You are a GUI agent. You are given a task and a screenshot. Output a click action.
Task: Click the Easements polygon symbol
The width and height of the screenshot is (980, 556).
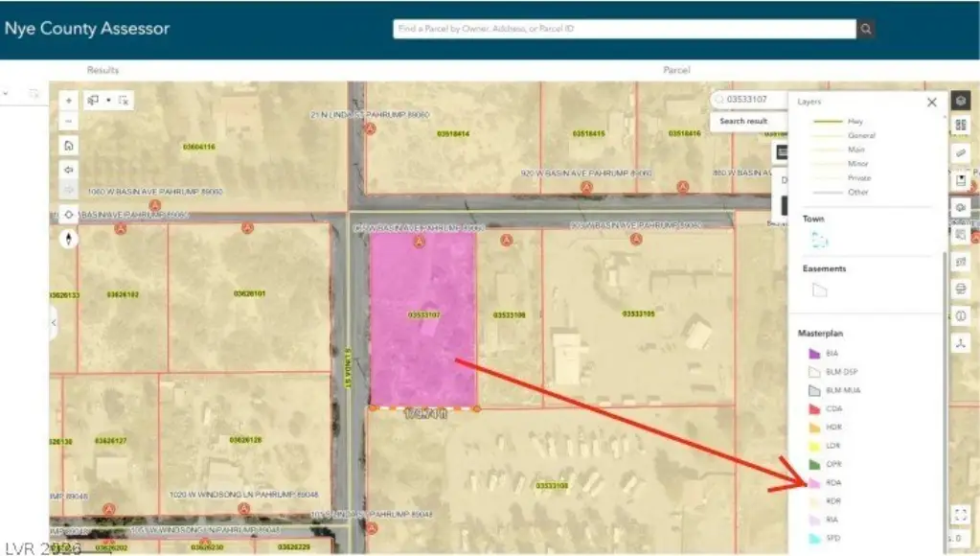pyautogui.click(x=819, y=290)
